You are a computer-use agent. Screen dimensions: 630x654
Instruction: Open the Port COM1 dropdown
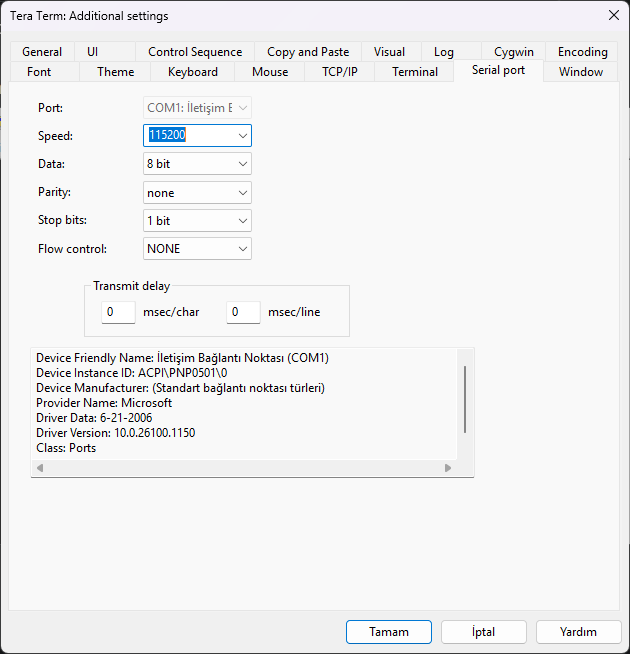197,108
